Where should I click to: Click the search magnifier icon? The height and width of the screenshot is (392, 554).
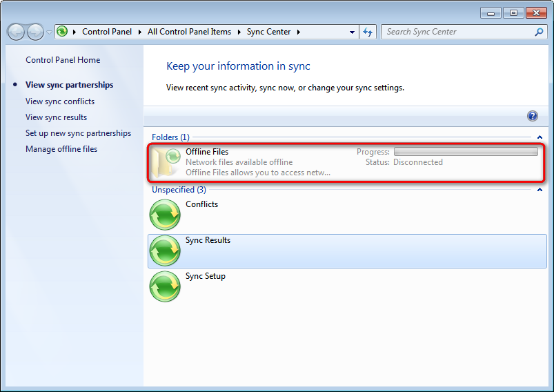[x=539, y=32]
